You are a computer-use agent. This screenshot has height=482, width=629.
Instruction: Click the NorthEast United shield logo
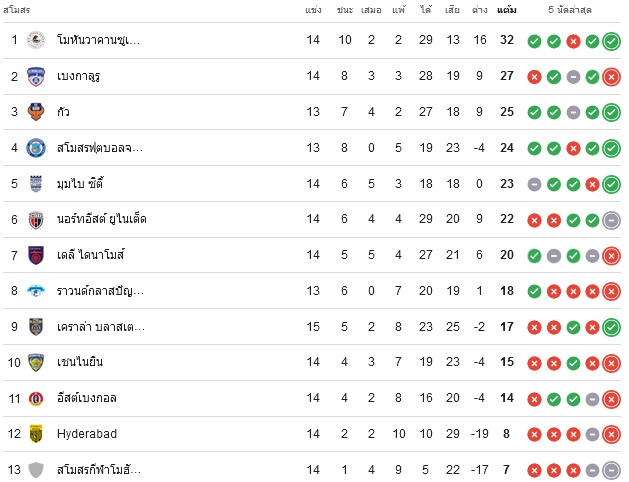(x=36, y=219)
